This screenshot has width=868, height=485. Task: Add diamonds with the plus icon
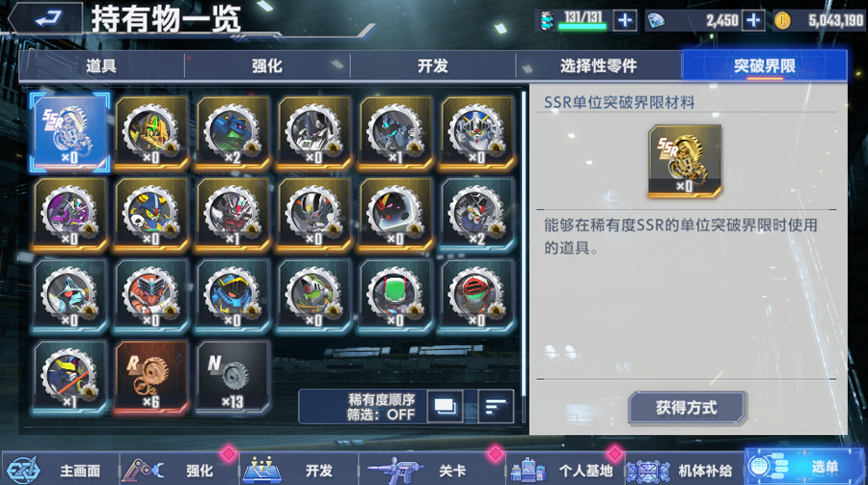753,21
